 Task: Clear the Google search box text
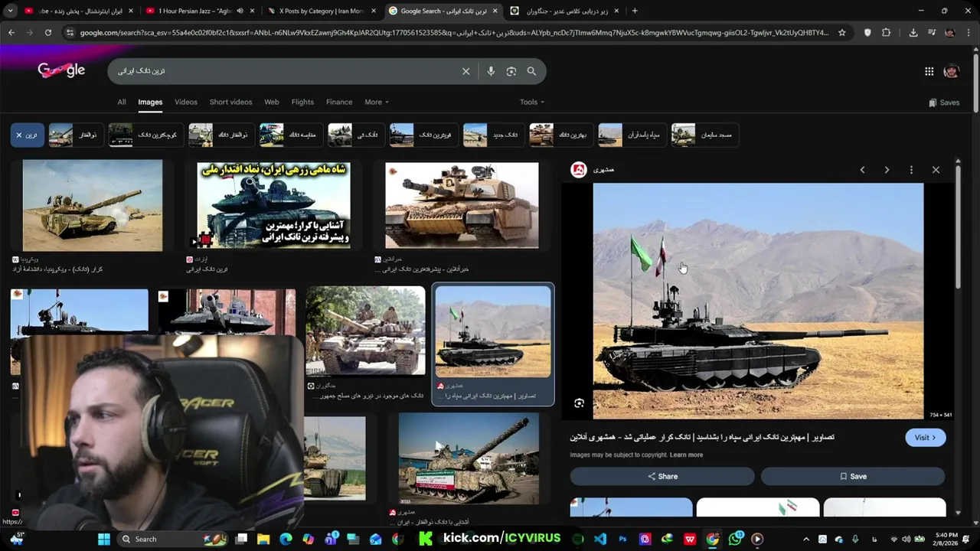465,71
